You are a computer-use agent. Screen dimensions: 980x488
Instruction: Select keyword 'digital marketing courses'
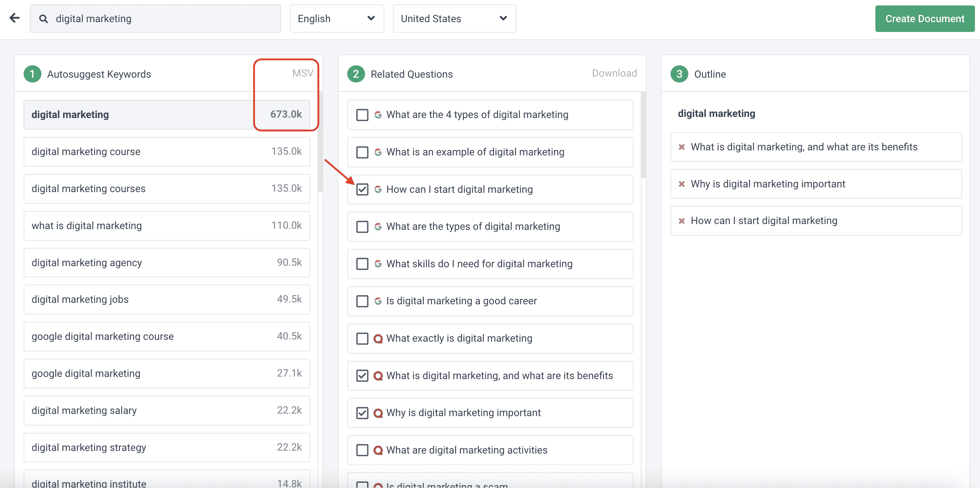click(x=167, y=189)
